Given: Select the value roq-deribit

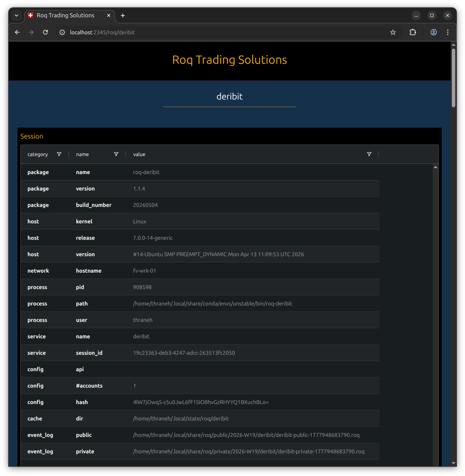Looking at the screenshot, I should pos(146,172).
